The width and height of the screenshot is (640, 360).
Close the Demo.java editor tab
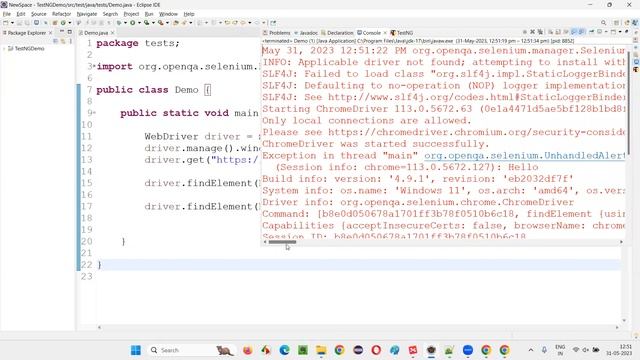113,33
